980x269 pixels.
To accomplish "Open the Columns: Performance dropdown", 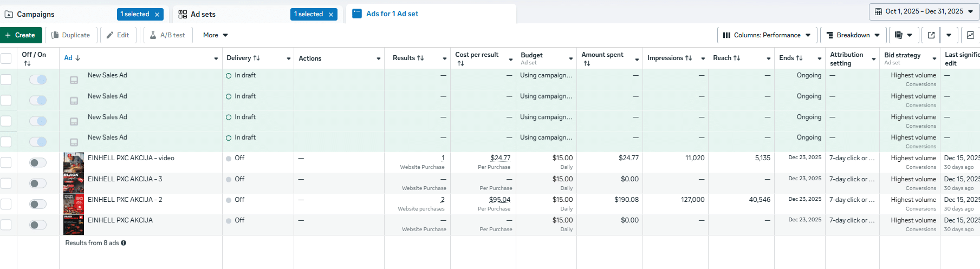I will point(767,35).
